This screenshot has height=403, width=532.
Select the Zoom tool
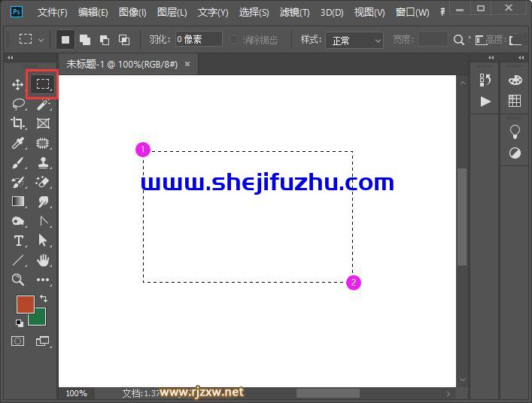point(17,280)
